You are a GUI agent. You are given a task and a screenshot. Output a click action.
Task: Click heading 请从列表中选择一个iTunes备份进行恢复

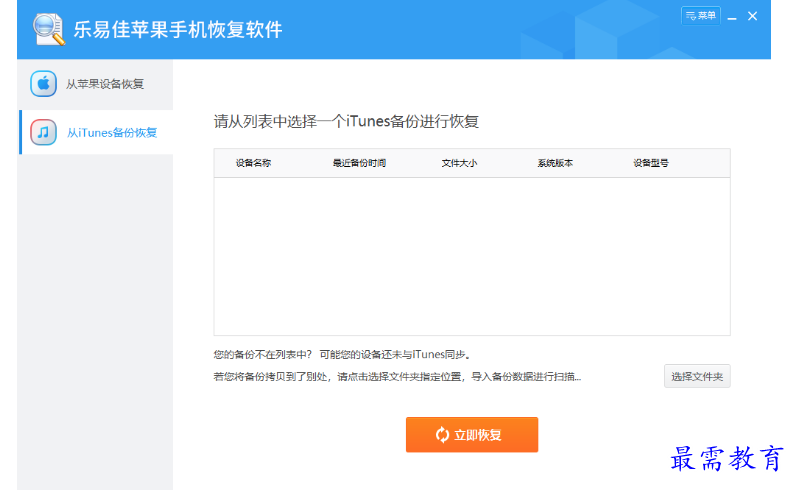click(x=346, y=121)
